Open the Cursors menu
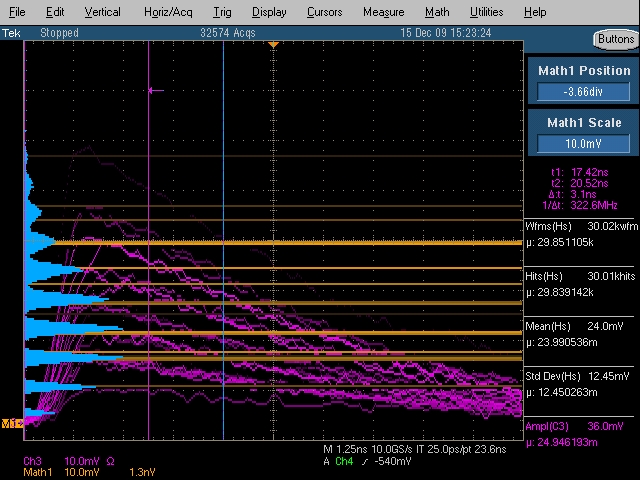 [x=324, y=12]
